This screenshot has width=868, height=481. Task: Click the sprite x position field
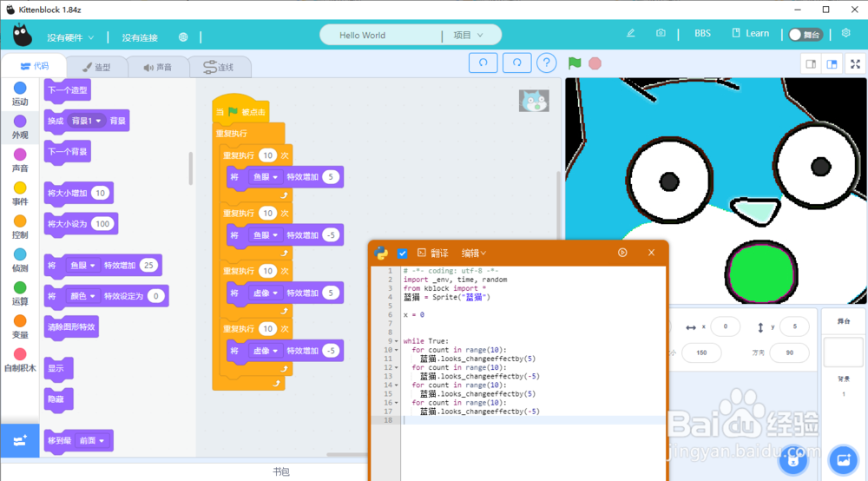tap(725, 326)
